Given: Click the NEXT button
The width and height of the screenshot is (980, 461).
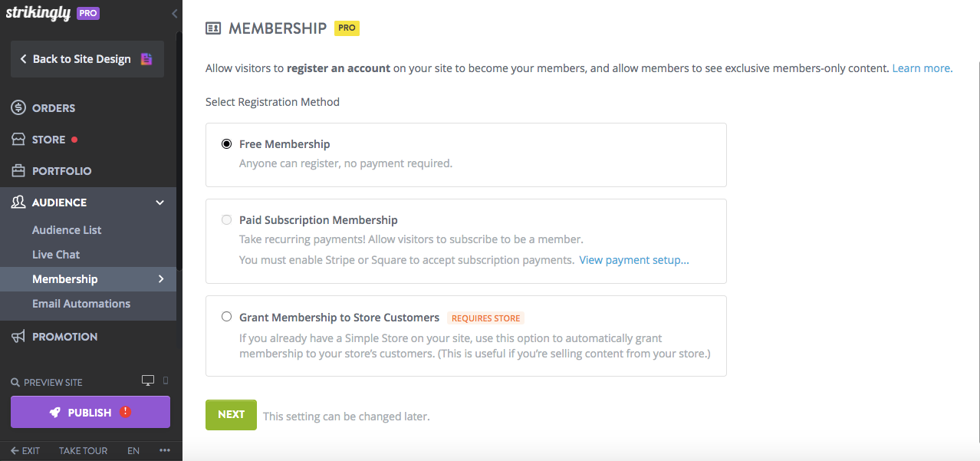Looking at the screenshot, I should click(x=231, y=414).
